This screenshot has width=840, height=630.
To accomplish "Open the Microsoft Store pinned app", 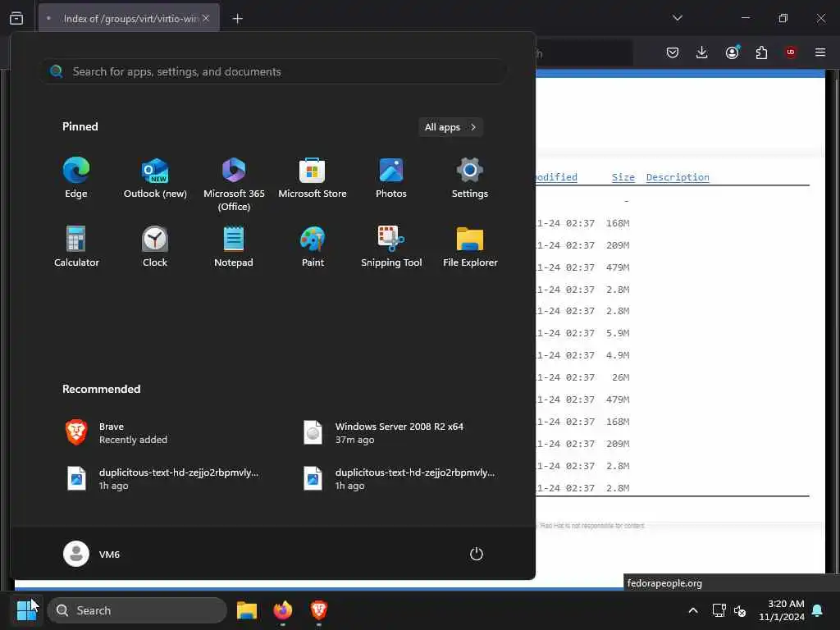I will pyautogui.click(x=313, y=178).
